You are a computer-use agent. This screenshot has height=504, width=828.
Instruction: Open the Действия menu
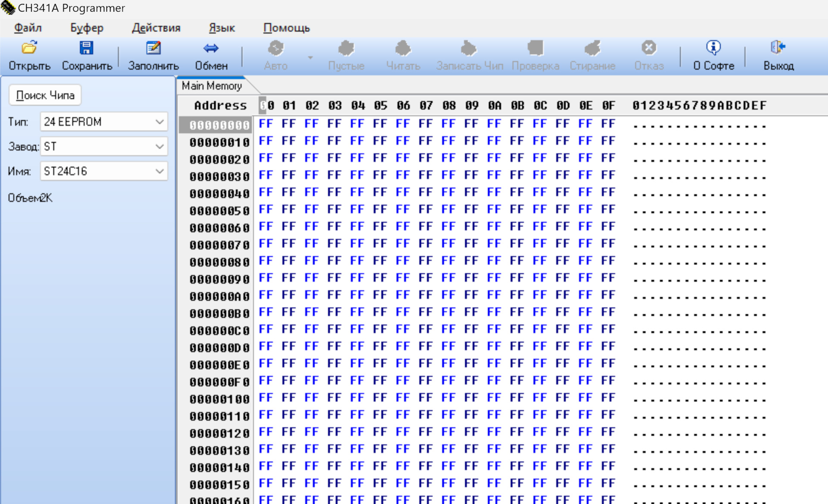(156, 28)
